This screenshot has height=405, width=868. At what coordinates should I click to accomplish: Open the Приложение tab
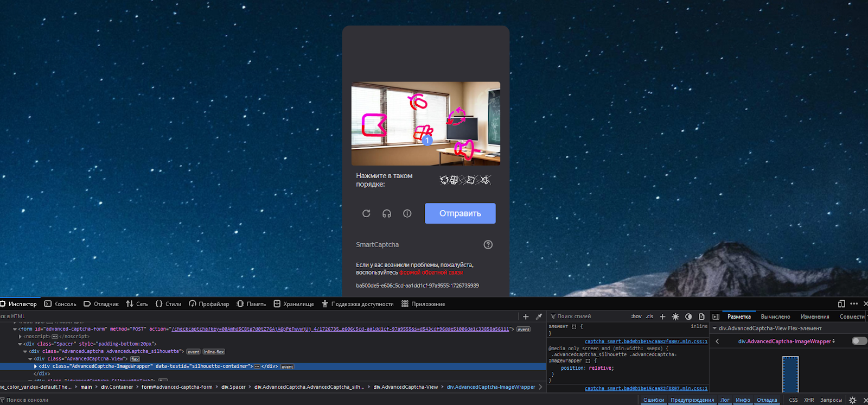point(423,304)
